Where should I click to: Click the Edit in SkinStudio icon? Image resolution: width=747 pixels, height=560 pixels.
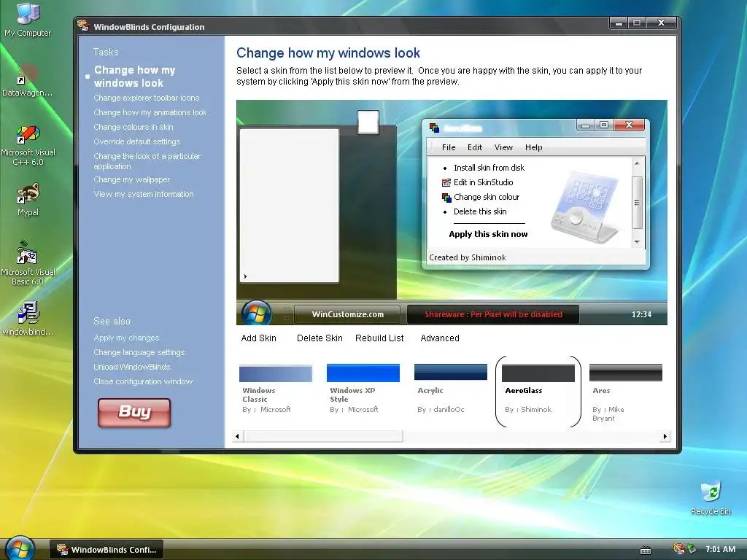[446, 182]
